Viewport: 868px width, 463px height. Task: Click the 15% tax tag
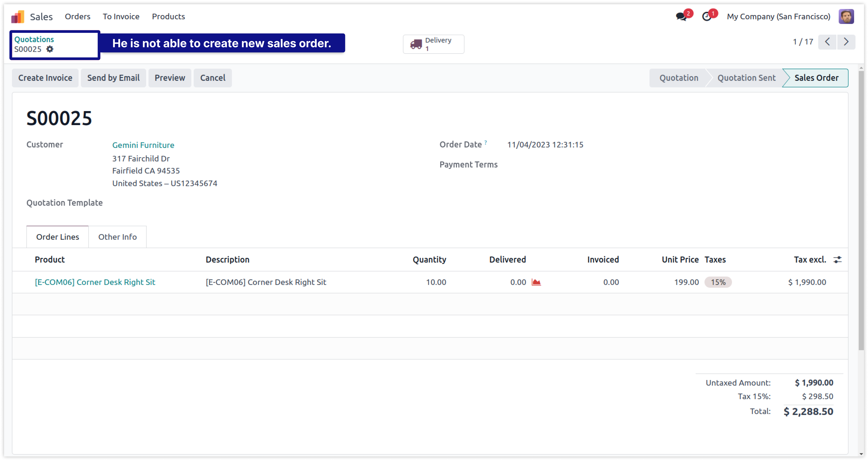click(718, 282)
